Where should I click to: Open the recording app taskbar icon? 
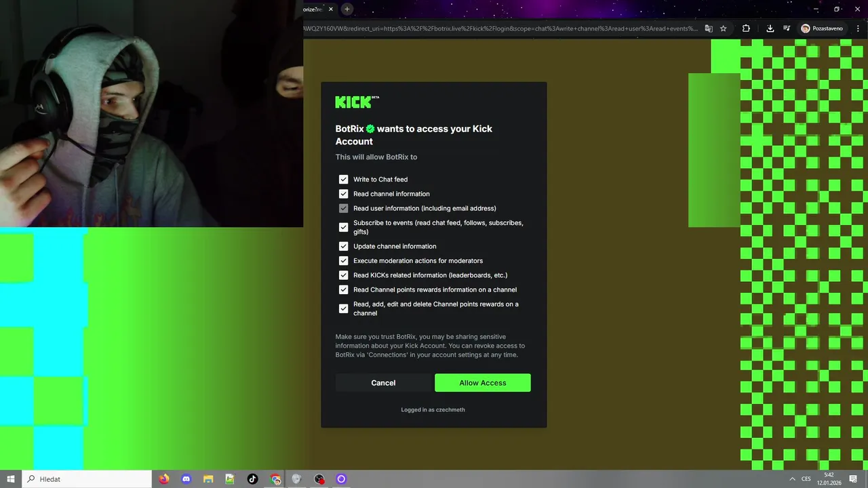pyautogui.click(x=319, y=479)
